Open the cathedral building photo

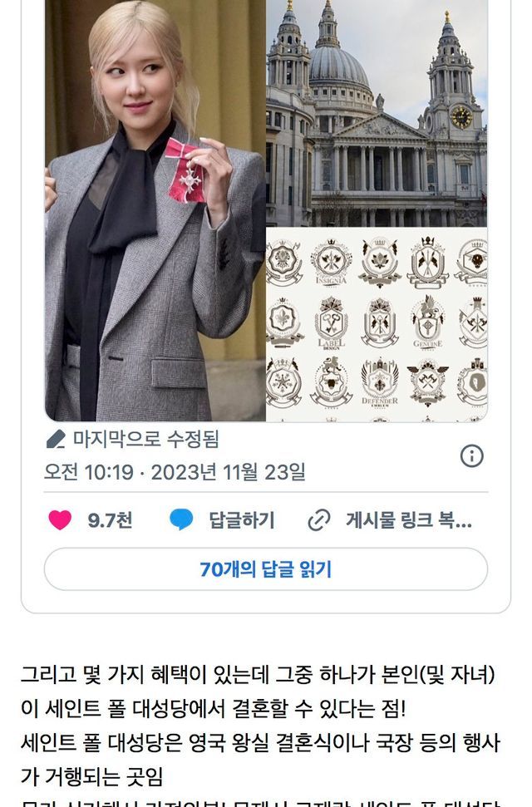(377, 113)
